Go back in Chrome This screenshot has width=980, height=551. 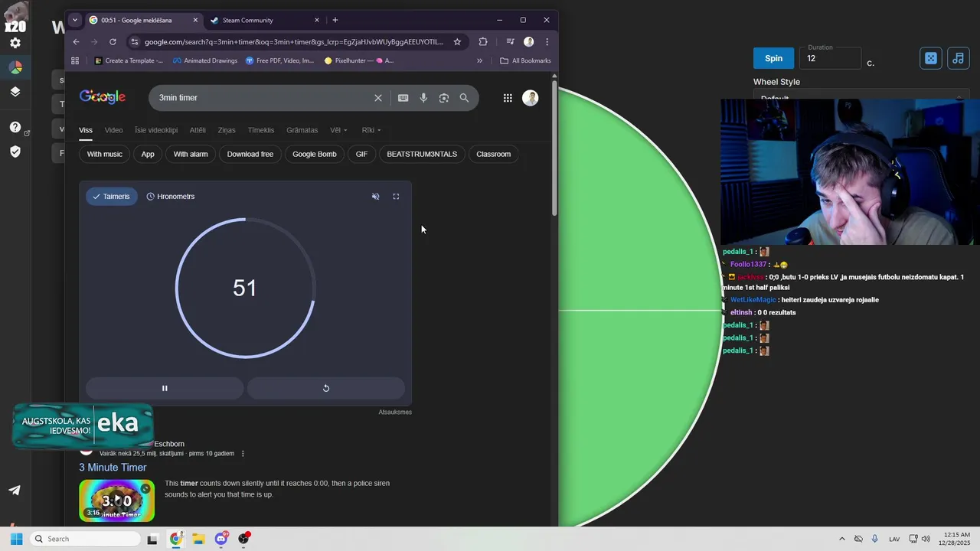point(76,42)
